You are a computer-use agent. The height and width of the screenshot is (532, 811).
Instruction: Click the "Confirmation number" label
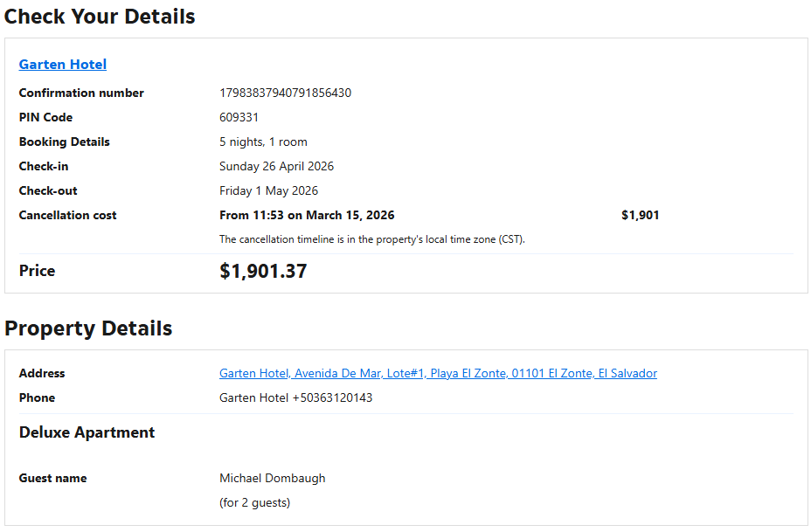point(81,93)
